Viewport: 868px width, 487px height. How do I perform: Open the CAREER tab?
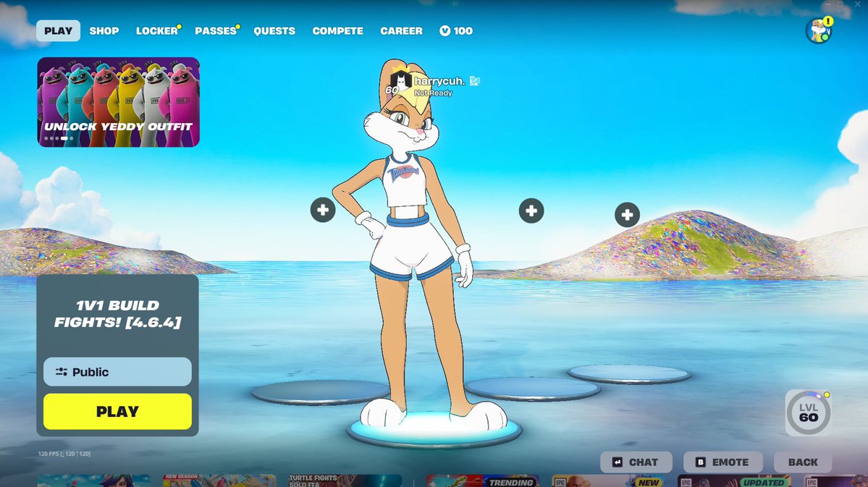point(401,31)
